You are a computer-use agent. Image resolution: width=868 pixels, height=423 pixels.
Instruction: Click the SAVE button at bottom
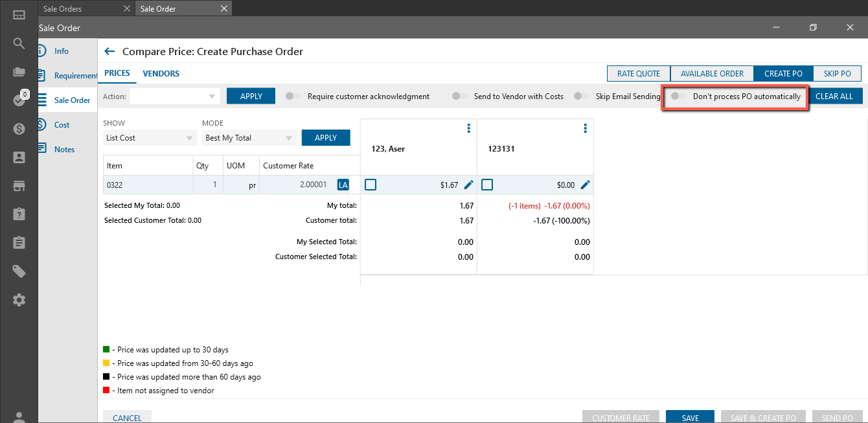coord(690,418)
